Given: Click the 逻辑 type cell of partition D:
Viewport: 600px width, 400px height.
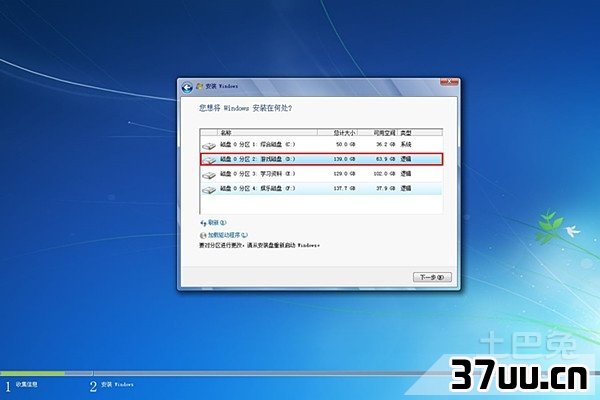Looking at the screenshot, I should (406, 159).
